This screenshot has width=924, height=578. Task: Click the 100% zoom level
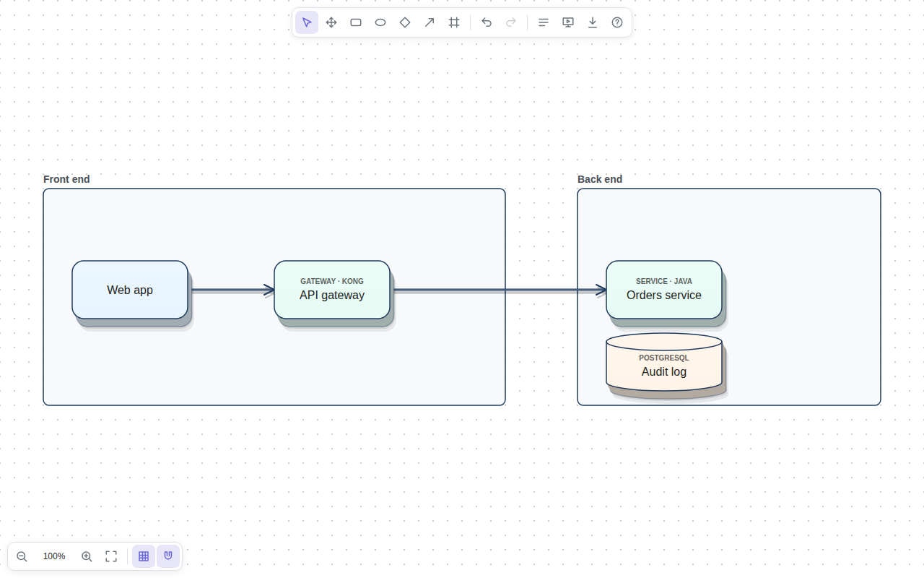coord(54,556)
